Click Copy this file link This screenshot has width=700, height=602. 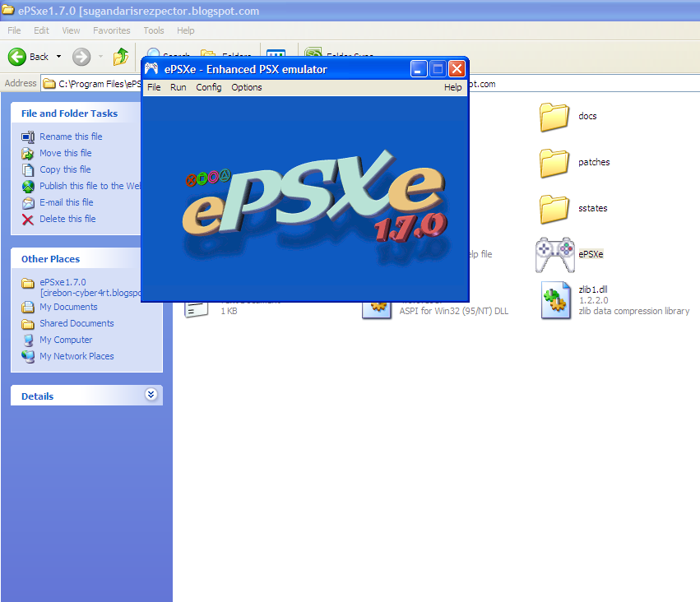pos(65,169)
